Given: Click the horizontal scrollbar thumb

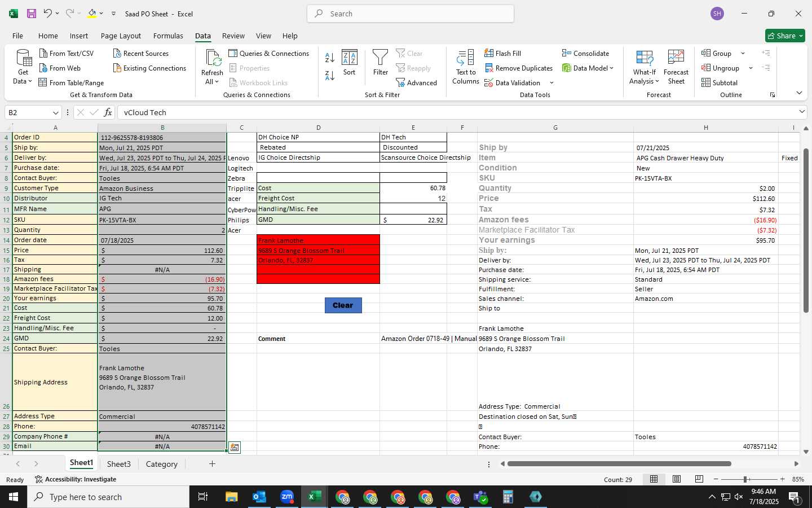Looking at the screenshot, I should click(619, 464).
